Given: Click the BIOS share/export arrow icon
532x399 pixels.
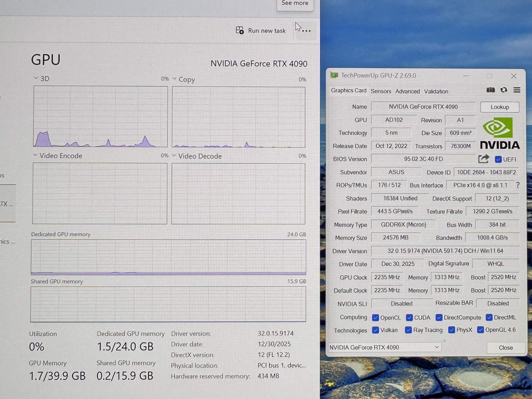Looking at the screenshot, I should pos(484,159).
